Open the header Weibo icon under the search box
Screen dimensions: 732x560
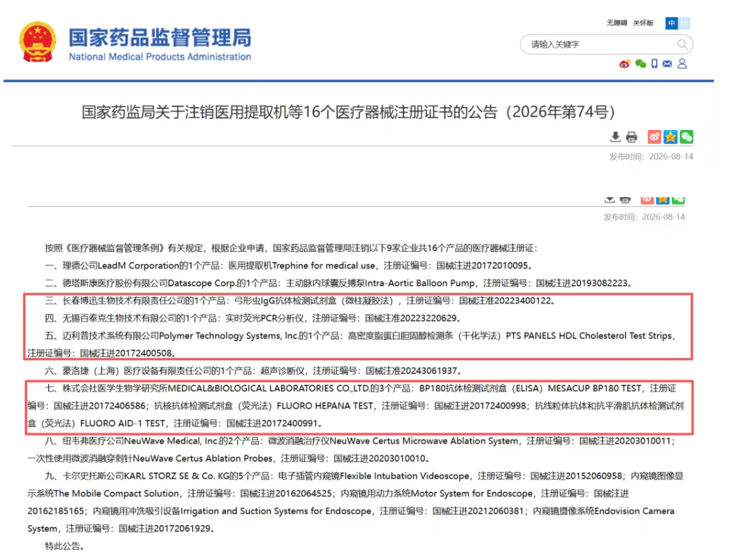click(624, 64)
